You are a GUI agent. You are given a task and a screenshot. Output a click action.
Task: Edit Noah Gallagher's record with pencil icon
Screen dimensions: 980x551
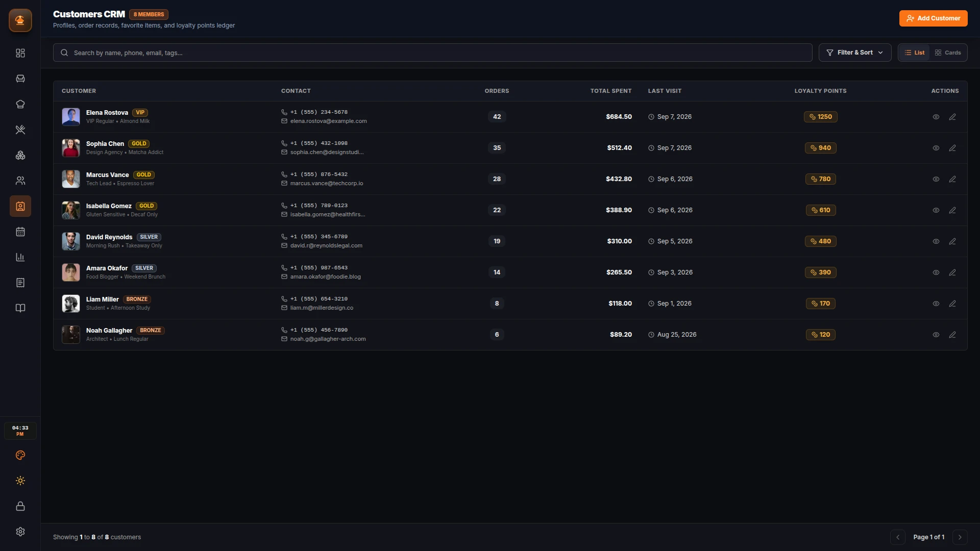[952, 335]
